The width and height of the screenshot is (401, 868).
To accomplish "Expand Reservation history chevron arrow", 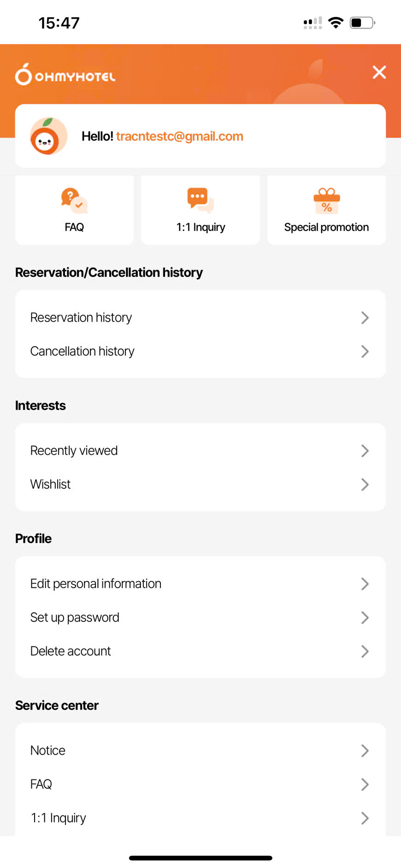I will 365,318.
